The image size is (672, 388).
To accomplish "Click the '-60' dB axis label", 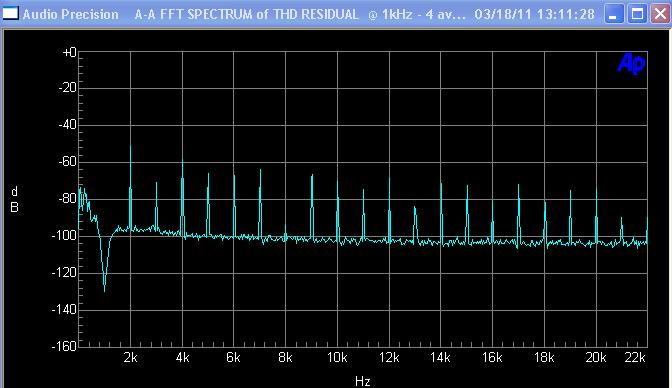I will (x=67, y=162).
